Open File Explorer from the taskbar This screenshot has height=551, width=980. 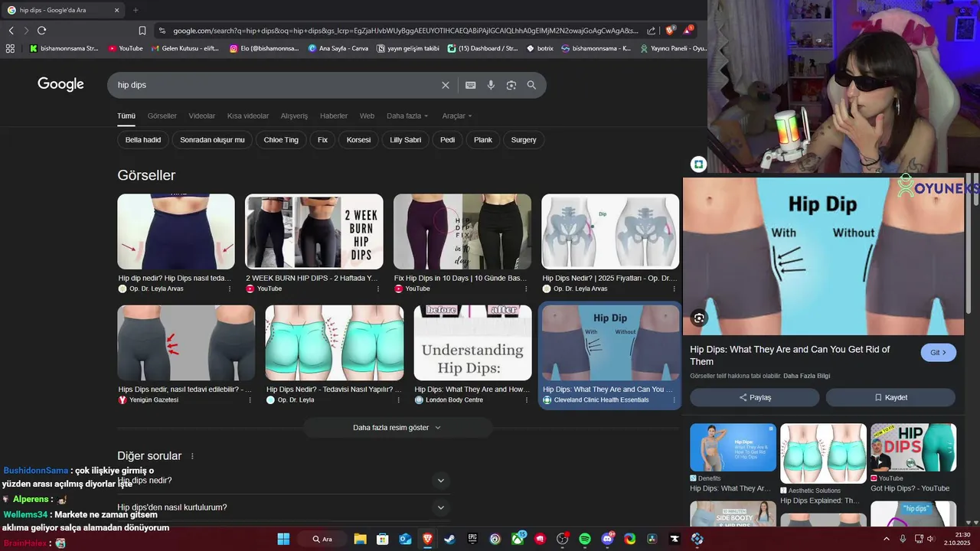pyautogui.click(x=360, y=539)
